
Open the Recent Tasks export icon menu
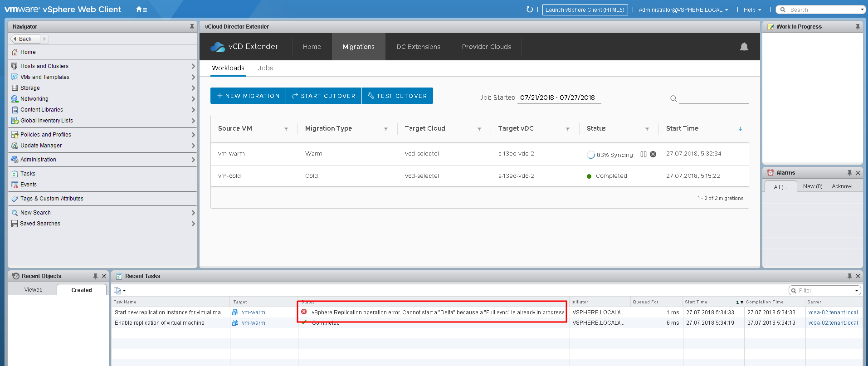click(x=120, y=291)
